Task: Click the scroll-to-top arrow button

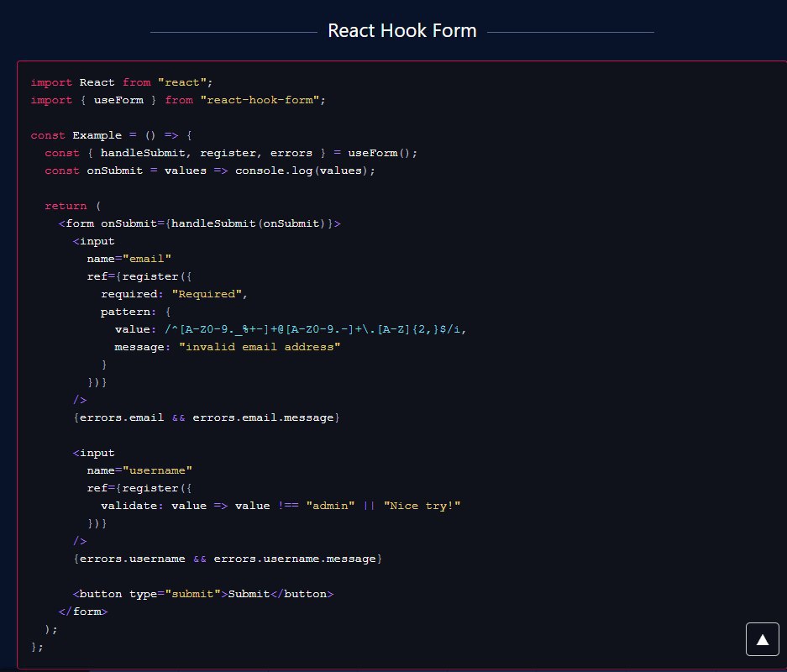Action: point(762,639)
